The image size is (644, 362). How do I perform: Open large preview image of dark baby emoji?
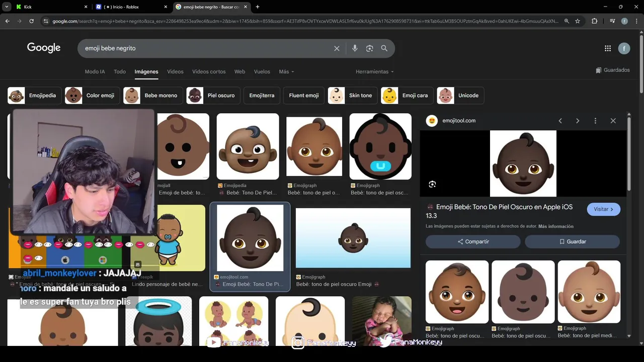click(523, 163)
